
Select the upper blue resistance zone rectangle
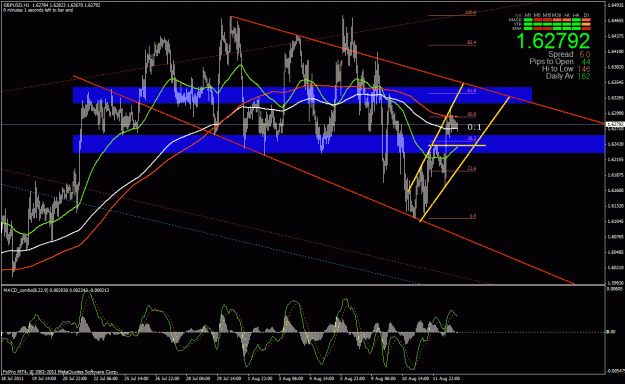302,95
